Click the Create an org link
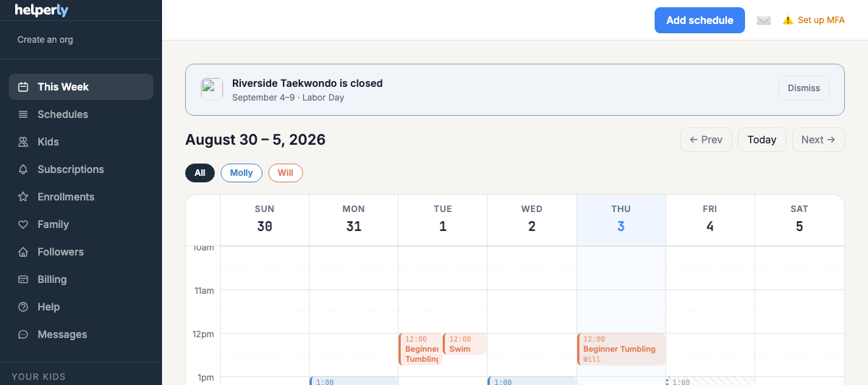Image resolution: width=868 pixels, height=385 pixels. [x=45, y=40]
